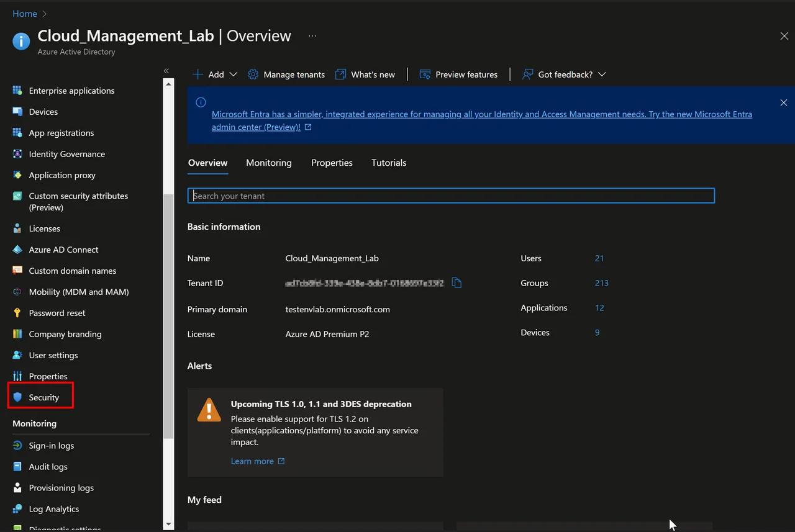
Task: Dismiss the Microsoft Entra info banner
Action: click(x=784, y=102)
